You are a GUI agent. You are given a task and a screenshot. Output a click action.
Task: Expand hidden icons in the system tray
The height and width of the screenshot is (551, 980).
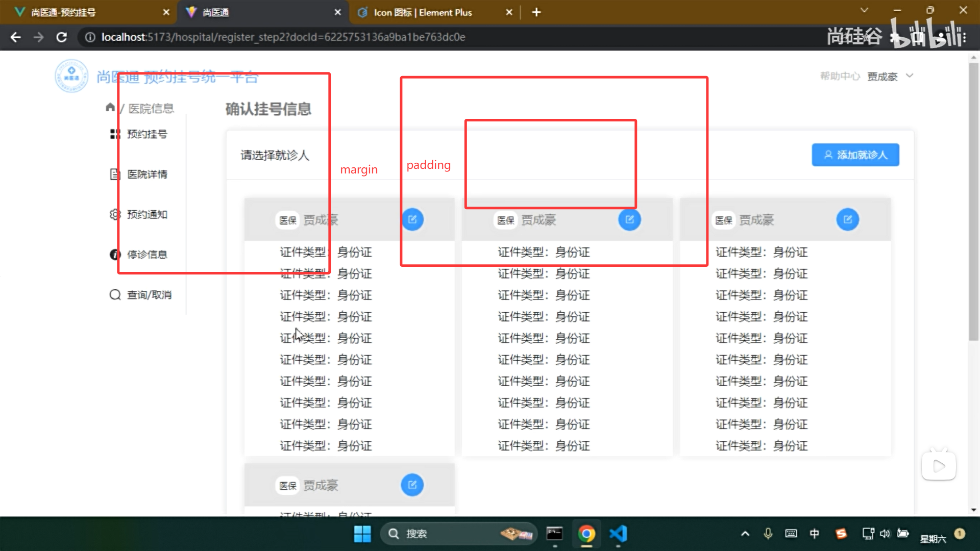745,534
